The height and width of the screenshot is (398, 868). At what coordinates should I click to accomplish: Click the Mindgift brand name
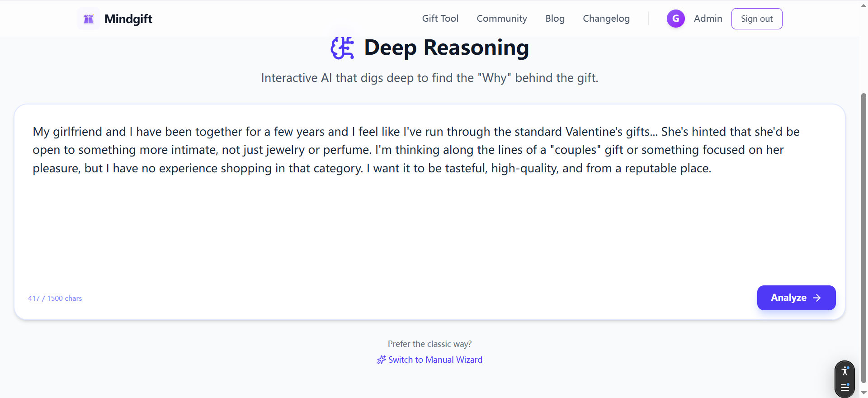[x=128, y=19]
